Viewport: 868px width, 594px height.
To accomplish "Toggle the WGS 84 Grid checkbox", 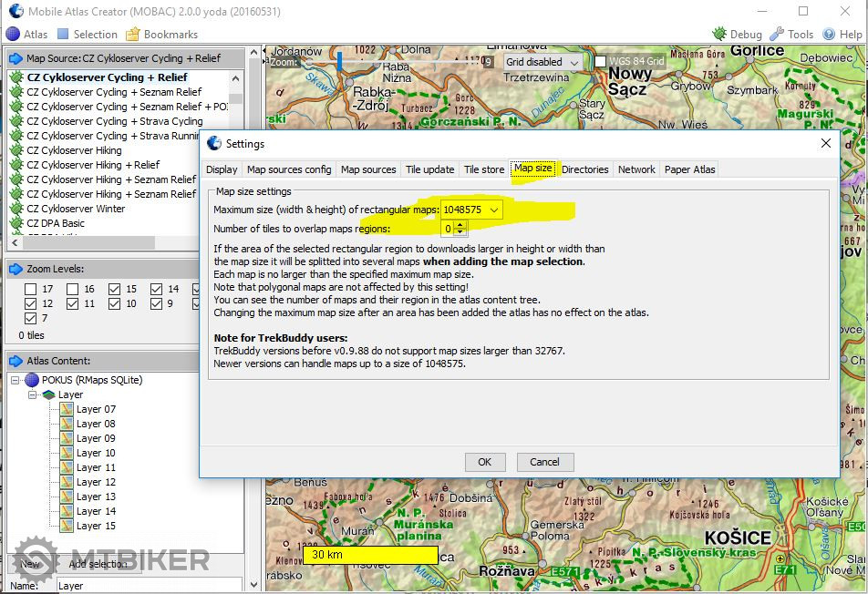I will point(601,62).
